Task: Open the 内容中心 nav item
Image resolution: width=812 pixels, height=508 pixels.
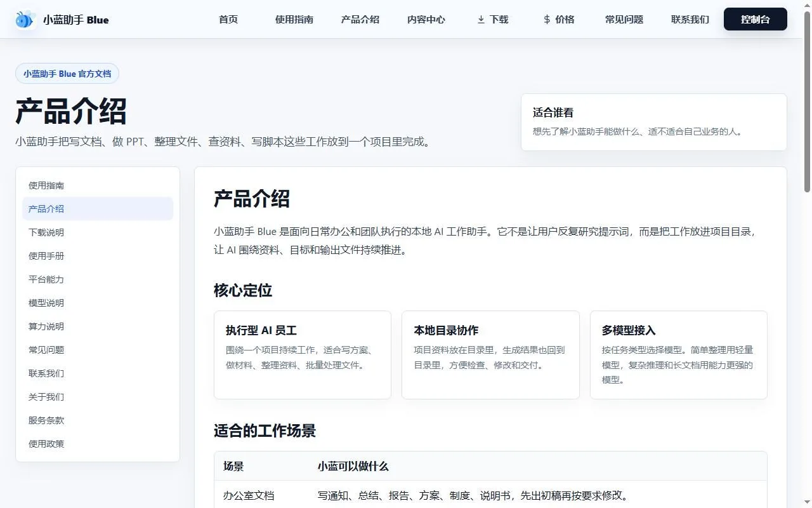Action: (426, 20)
